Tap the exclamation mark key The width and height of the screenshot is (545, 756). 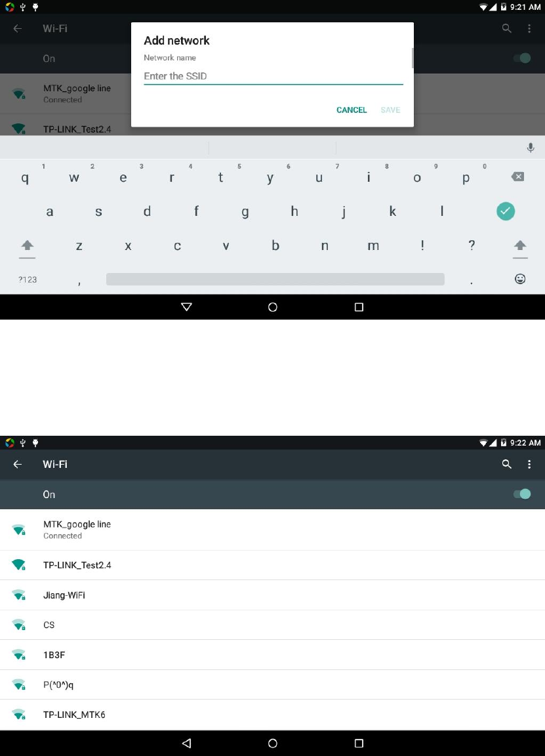click(x=422, y=245)
